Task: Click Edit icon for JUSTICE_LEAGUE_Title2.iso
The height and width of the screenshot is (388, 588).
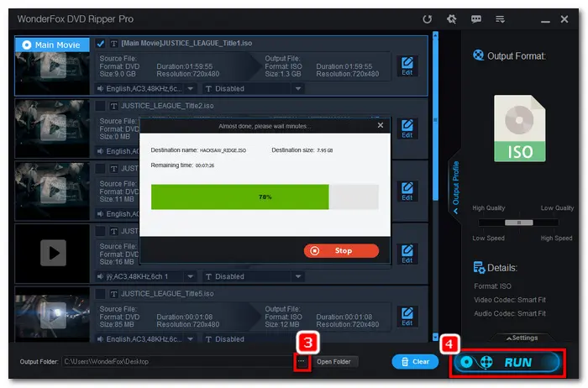Action: 407,128
